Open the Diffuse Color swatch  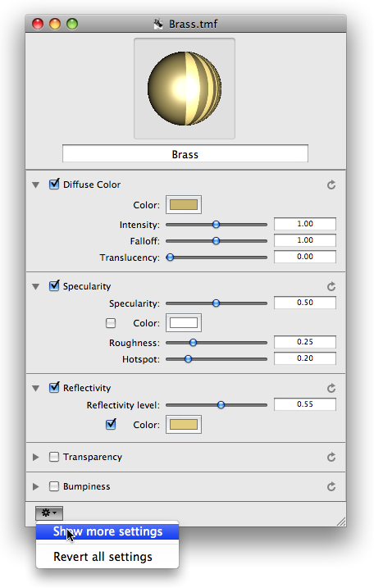184,204
